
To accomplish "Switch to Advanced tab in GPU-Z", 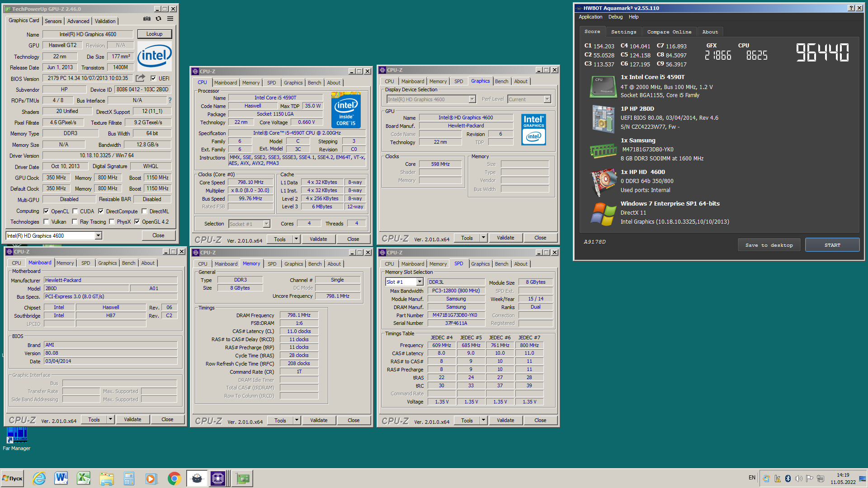I will pos(78,21).
